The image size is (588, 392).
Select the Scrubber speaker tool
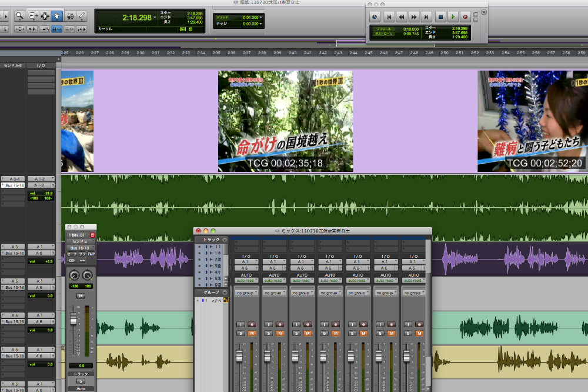coord(70,16)
